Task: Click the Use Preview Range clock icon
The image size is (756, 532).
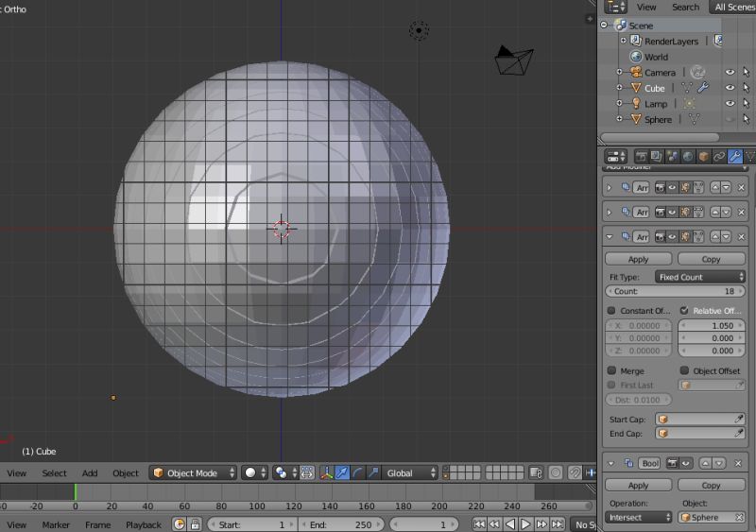Action: (x=179, y=524)
